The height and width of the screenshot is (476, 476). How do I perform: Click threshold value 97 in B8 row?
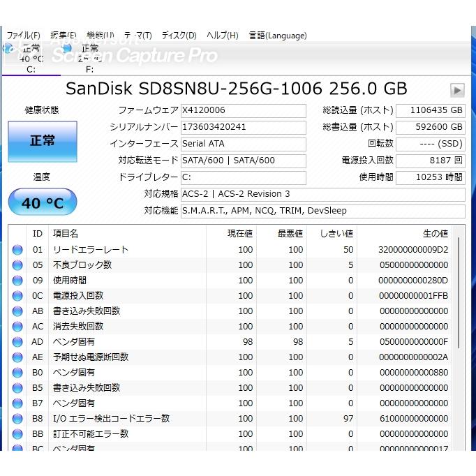pyautogui.click(x=348, y=419)
